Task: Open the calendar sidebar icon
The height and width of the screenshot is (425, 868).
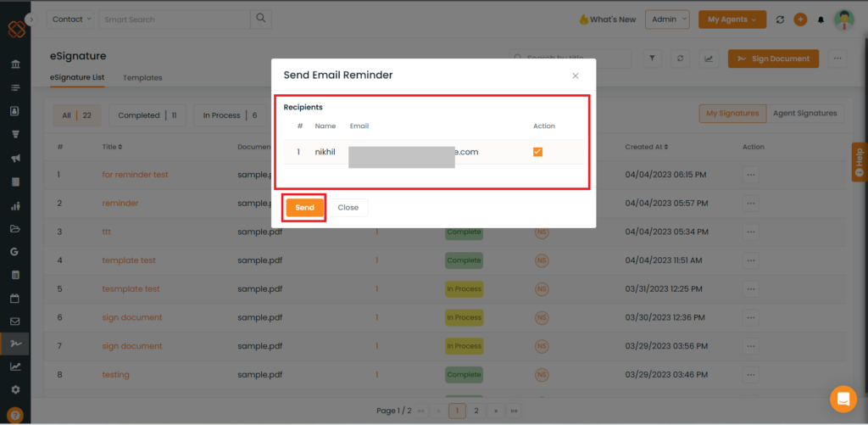Action: (x=15, y=298)
